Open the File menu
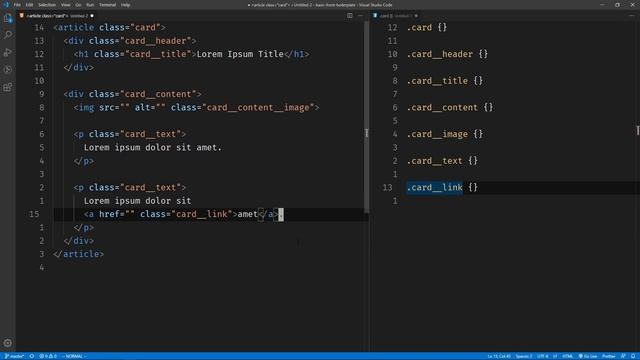 pyautogui.click(x=17, y=5)
